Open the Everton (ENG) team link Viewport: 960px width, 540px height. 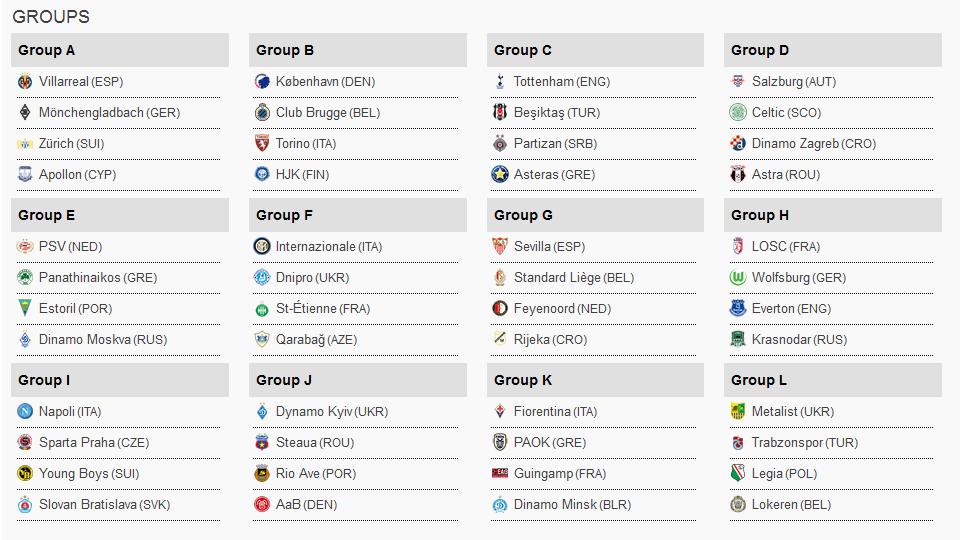coord(791,309)
